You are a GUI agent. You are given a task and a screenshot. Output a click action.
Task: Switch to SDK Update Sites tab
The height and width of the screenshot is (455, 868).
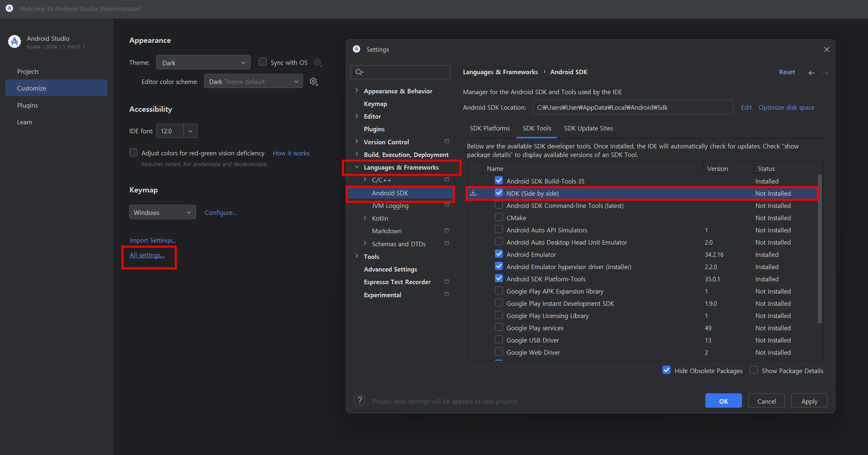pyautogui.click(x=588, y=128)
